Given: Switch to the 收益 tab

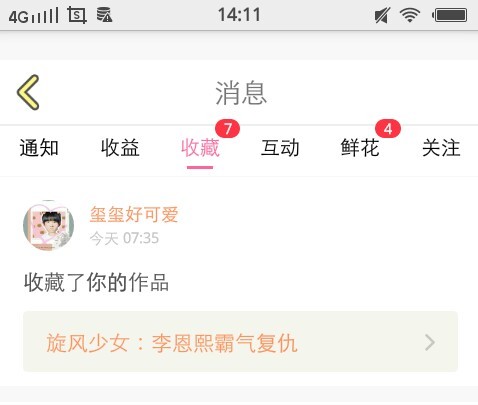Looking at the screenshot, I should (x=120, y=148).
